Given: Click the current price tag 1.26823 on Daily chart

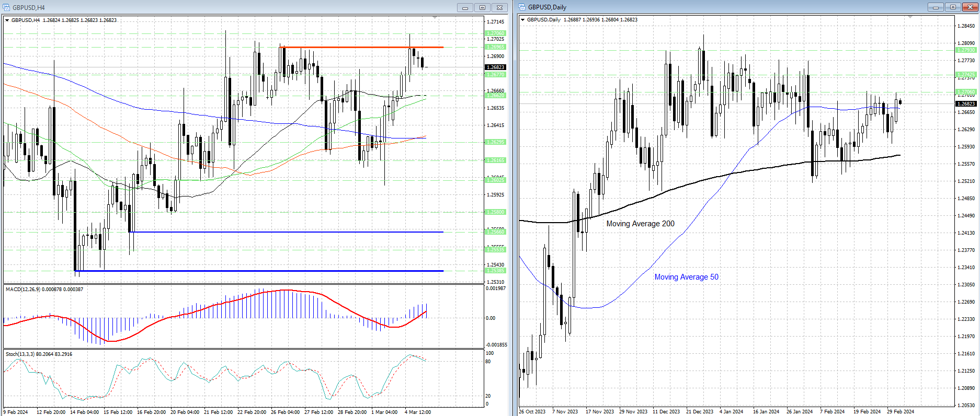Looking at the screenshot, I should tap(966, 103).
